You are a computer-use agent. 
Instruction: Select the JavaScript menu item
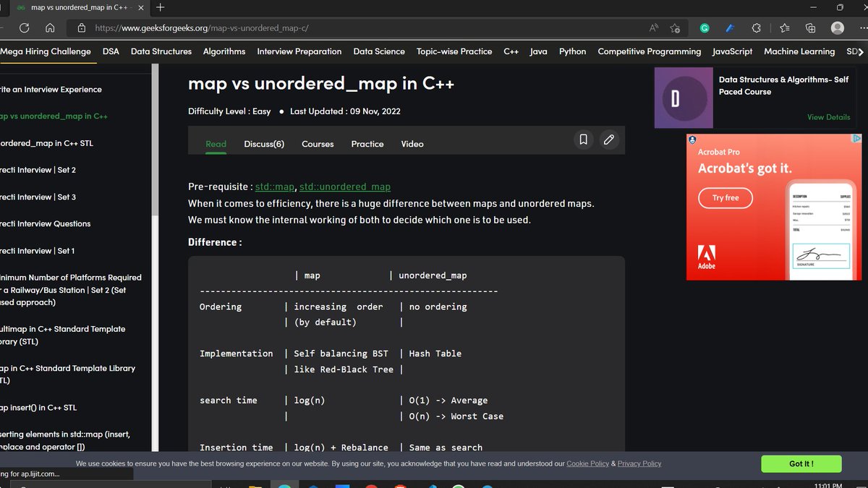[x=733, y=51]
